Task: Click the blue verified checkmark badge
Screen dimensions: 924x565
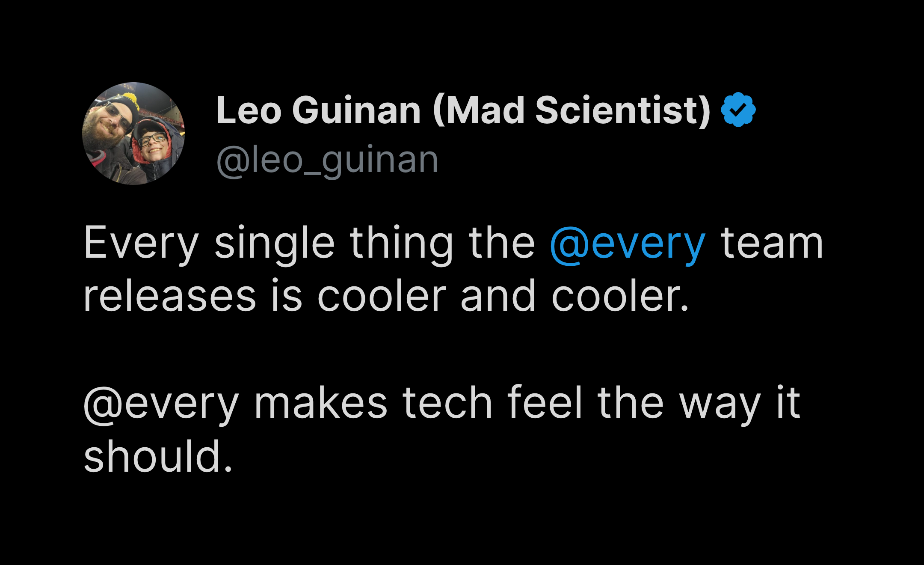Action: point(738,110)
